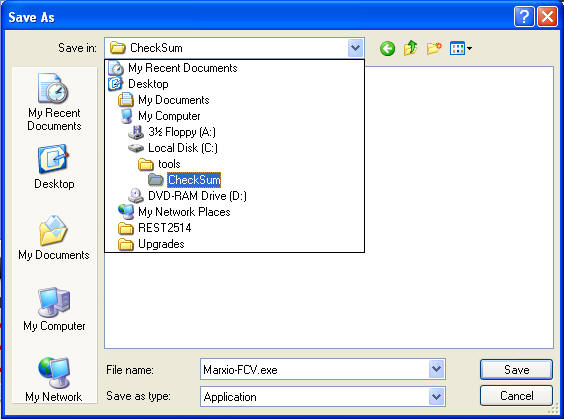Expand the Save as type dropdown
Image resolution: width=564 pixels, height=419 pixels.
[436, 397]
